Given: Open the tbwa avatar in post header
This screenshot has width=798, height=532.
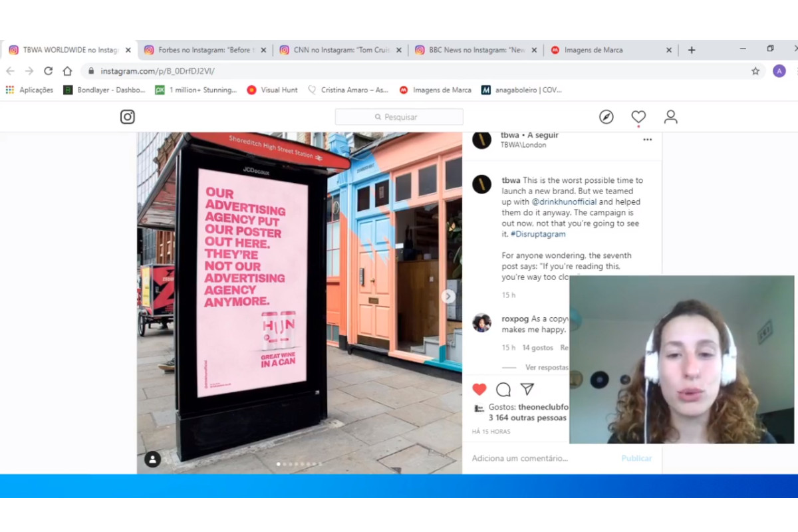Looking at the screenshot, I should point(482,140).
